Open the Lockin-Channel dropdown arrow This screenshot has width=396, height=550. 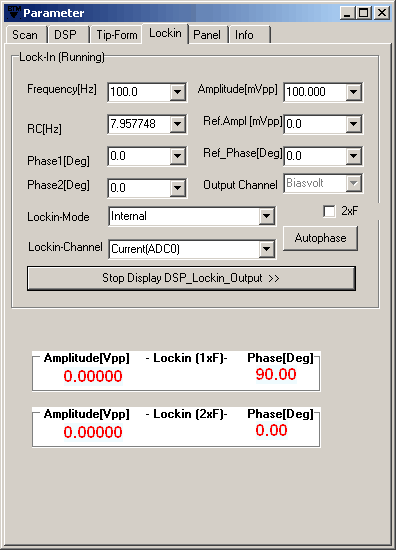267,249
